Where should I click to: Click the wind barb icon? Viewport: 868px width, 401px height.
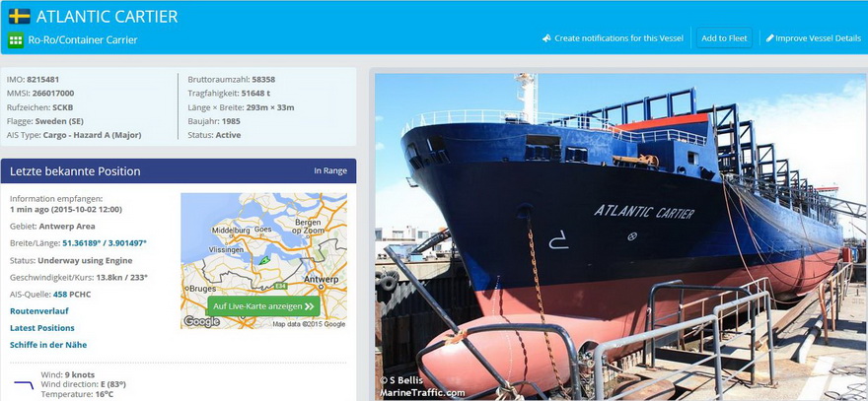pyautogui.click(x=24, y=384)
